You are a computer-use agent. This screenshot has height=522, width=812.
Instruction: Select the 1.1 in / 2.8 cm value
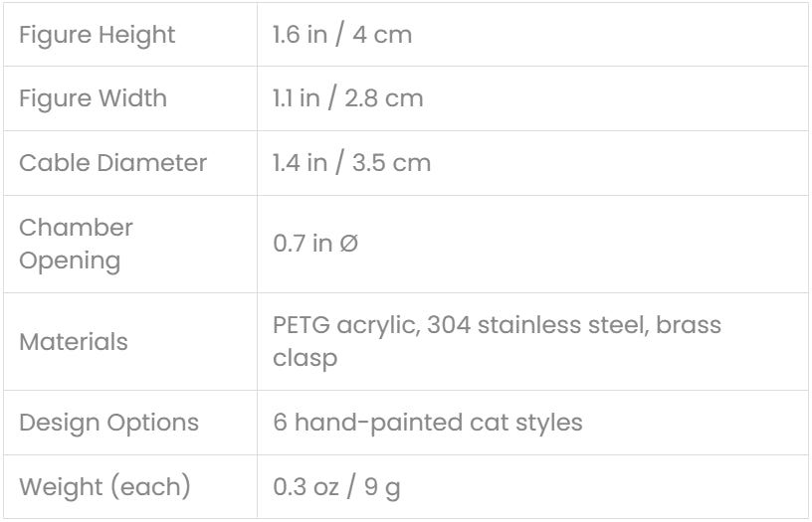pos(348,98)
